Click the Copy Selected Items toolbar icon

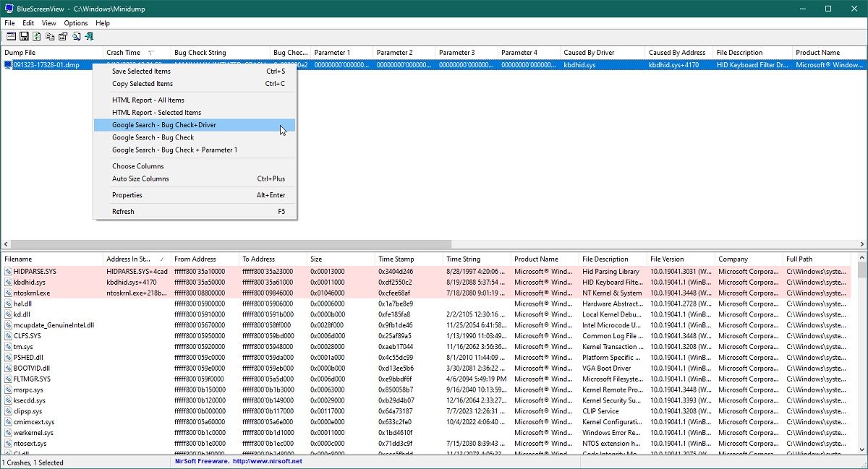pos(50,36)
